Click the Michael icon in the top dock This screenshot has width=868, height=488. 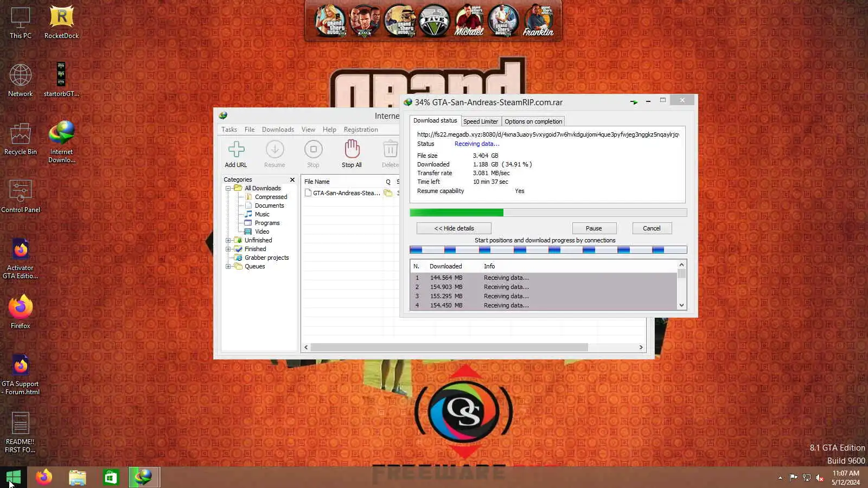(x=469, y=21)
